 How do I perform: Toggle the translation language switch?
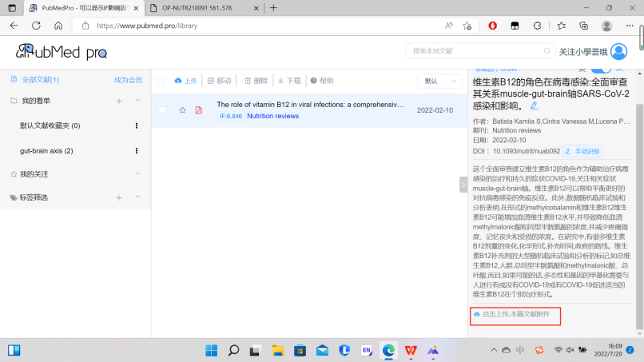pyautogui.click(x=601, y=70)
